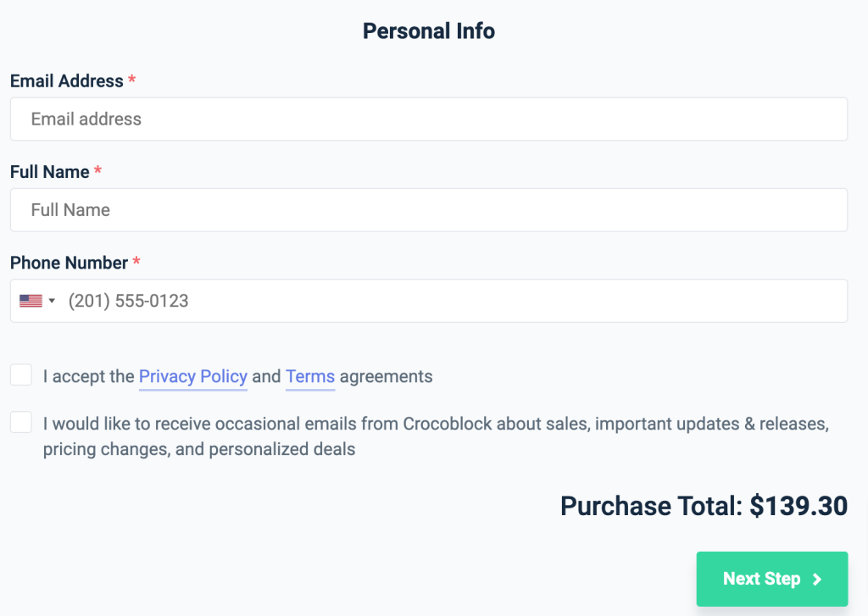Click the Email Address field label
Screen dimensions: 868x616
(x=66, y=80)
